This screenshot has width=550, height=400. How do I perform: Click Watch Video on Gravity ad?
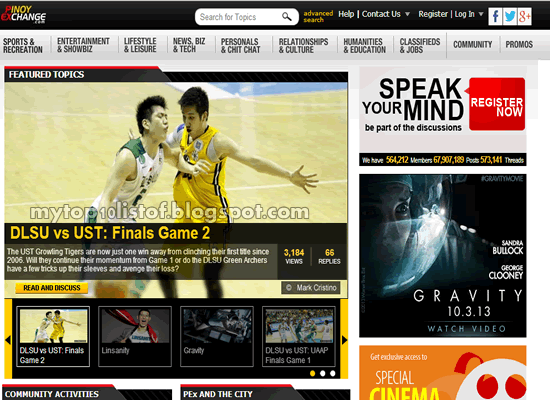(x=467, y=329)
